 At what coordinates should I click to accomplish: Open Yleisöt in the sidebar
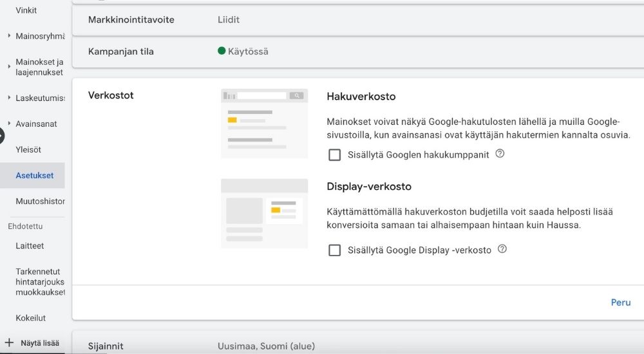click(x=28, y=149)
